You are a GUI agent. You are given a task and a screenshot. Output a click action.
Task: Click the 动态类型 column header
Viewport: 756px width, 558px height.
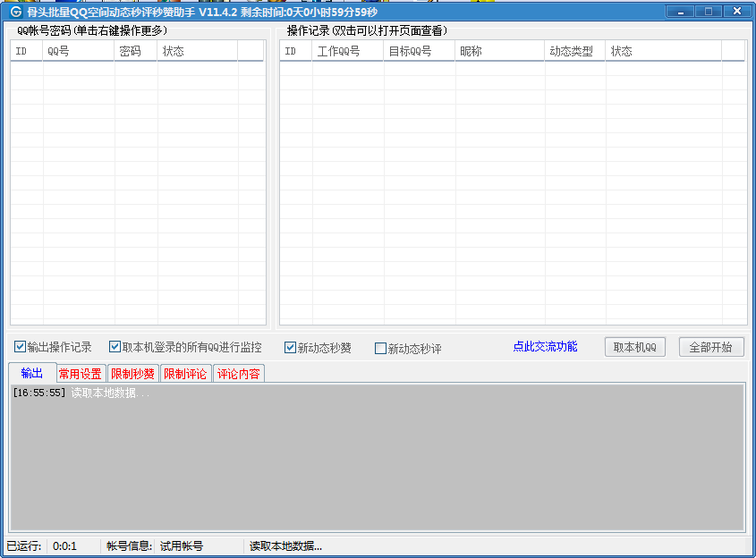pyautogui.click(x=575, y=51)
